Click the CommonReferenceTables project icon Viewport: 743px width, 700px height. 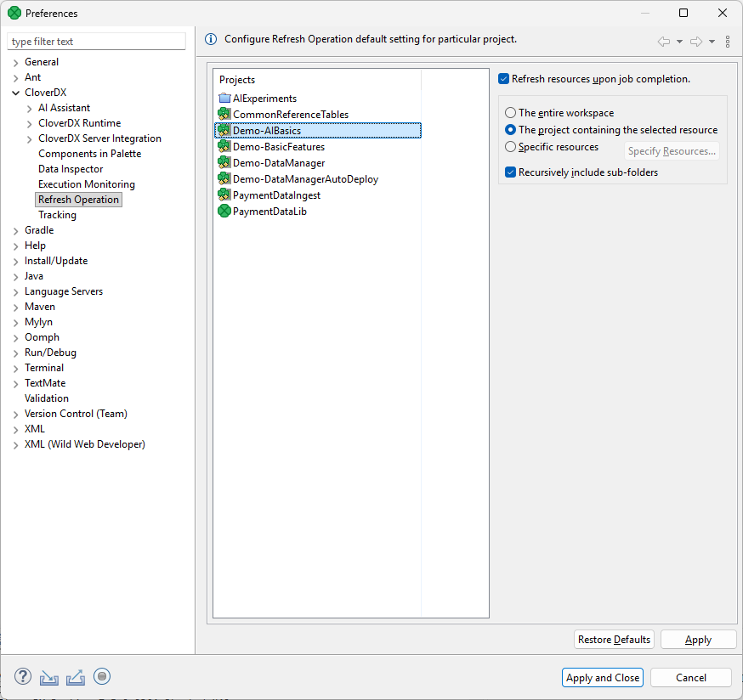pyautogui.click(x=224, y=114)
